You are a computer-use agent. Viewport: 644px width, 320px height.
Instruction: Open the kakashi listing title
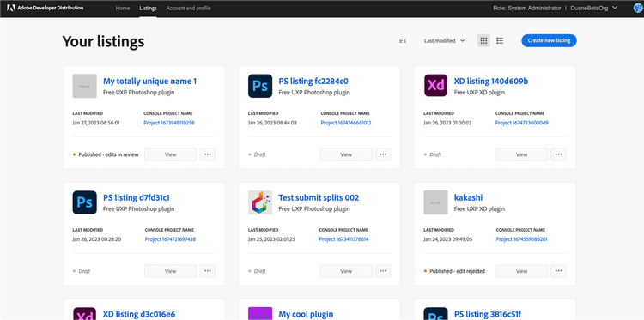[468, 197]
